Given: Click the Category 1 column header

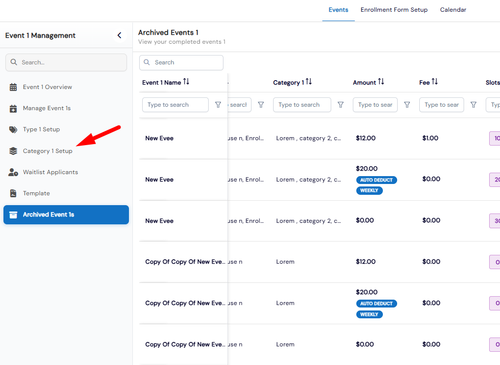Looking at the screenshot, I should 289,82.
